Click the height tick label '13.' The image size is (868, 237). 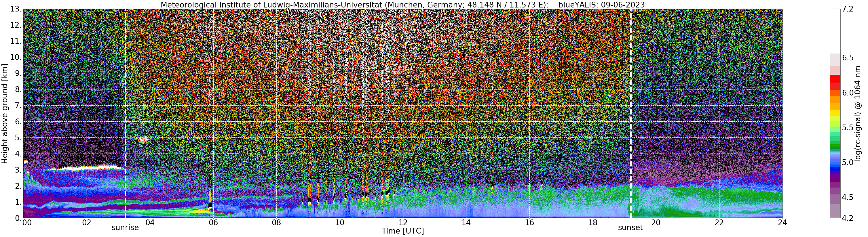coord(15,9)
